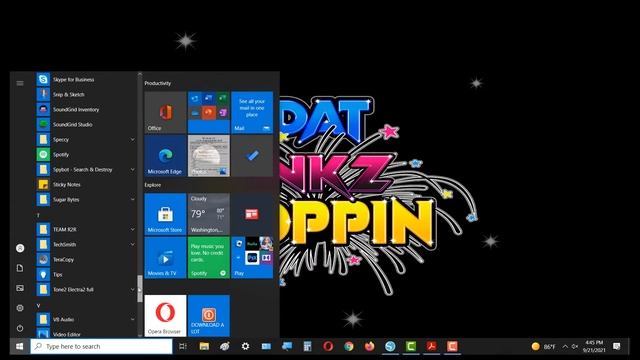Open Settings gear in Start sidebar

[20, 308]
